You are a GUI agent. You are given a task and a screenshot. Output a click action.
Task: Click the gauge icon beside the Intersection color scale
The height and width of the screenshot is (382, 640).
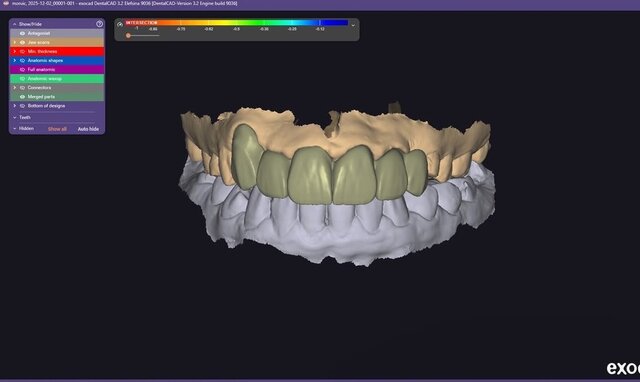coord(120,24)
